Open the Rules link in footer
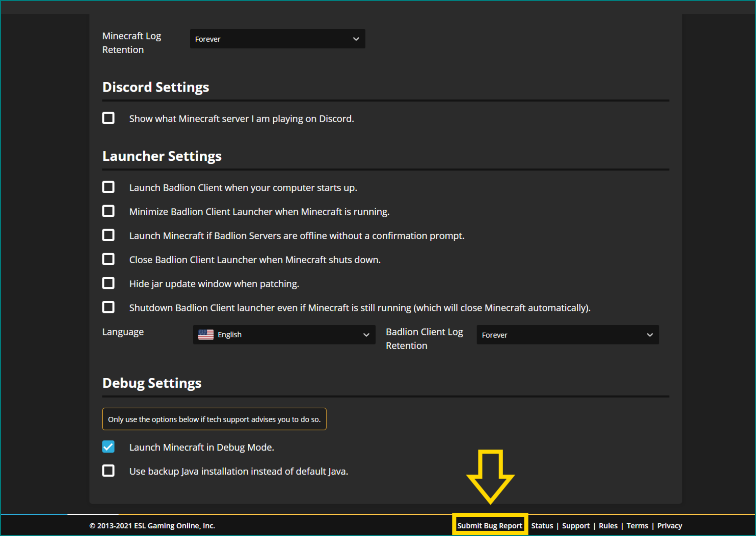The height and width of the screenshot is (536, 756). (x=608, y=526)
